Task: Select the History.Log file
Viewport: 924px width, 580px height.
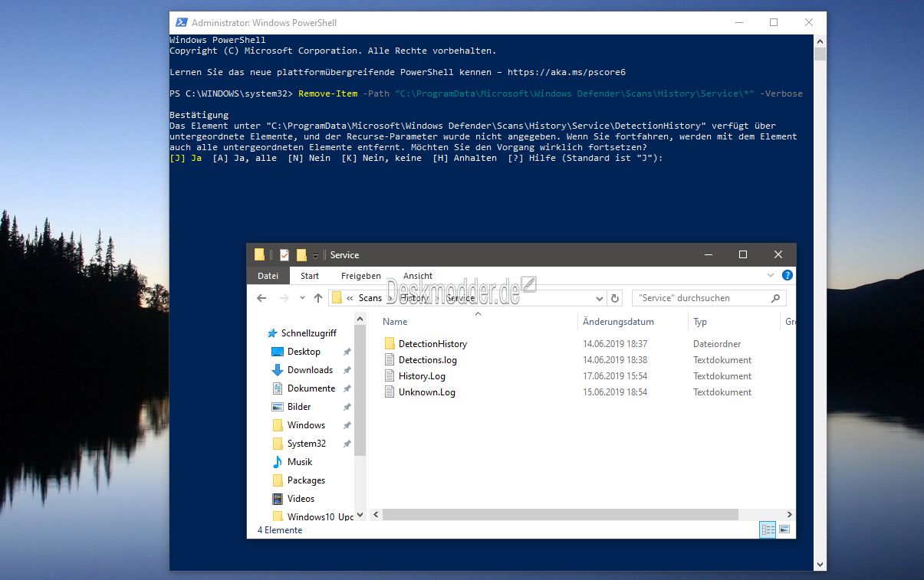Action: click(x=422, y=376)
